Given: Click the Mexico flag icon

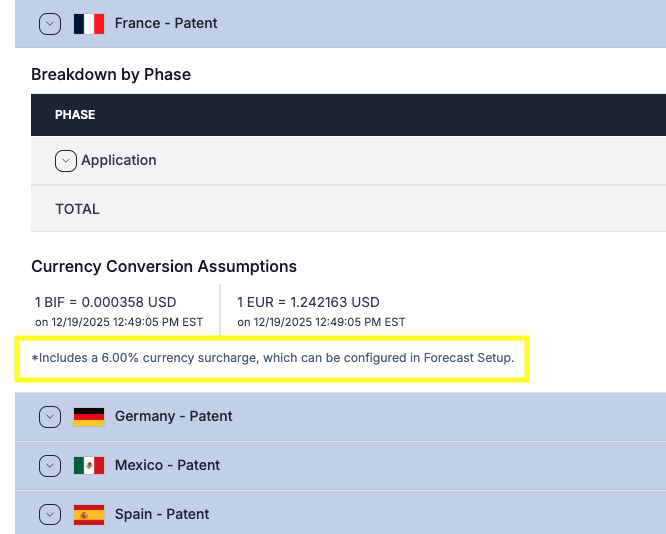Looking at the screenshot, I should tap(89, 466).
